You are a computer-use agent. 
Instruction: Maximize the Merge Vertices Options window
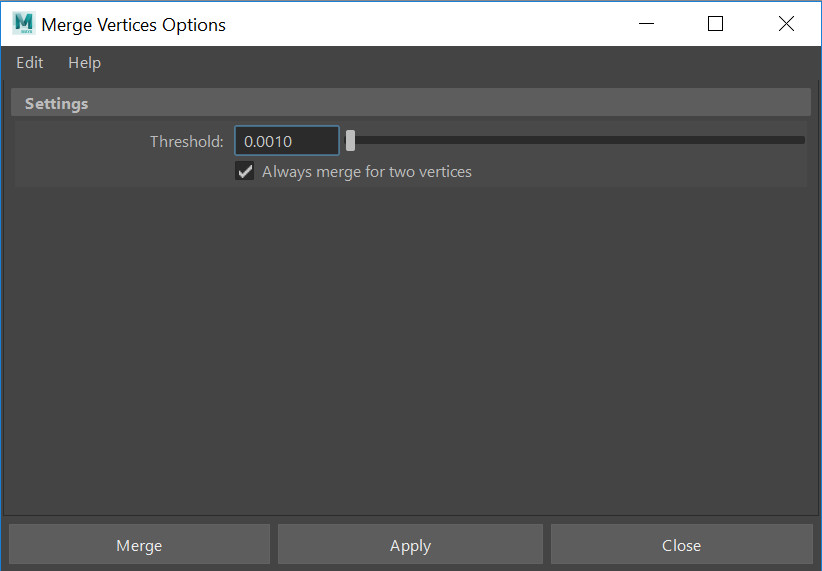[715, 24]
